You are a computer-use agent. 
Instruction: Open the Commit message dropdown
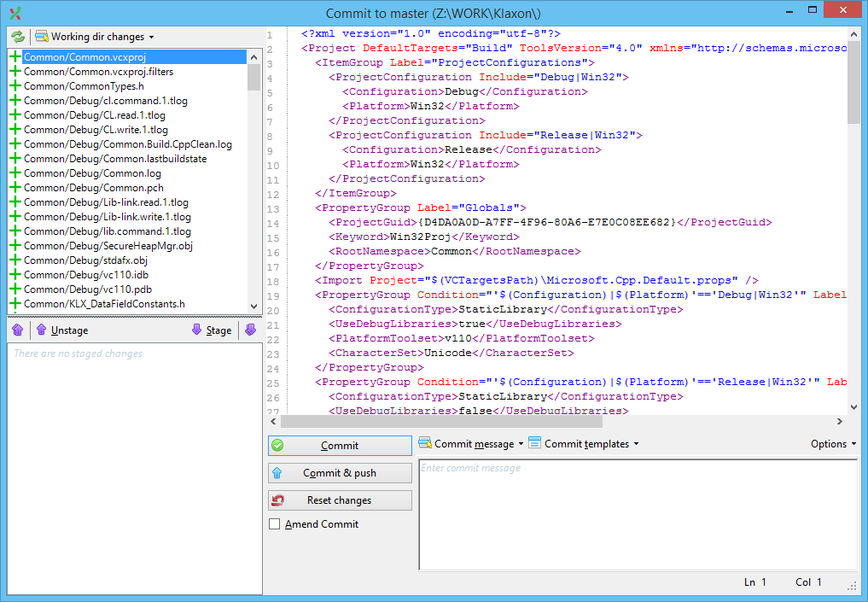[x=471, y=444]
